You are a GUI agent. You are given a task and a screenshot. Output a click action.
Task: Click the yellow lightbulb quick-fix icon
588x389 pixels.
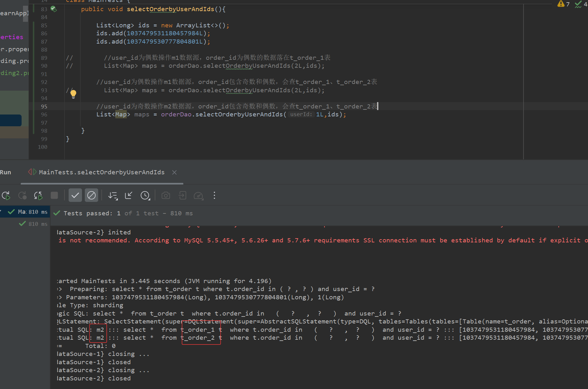point(73,94)
